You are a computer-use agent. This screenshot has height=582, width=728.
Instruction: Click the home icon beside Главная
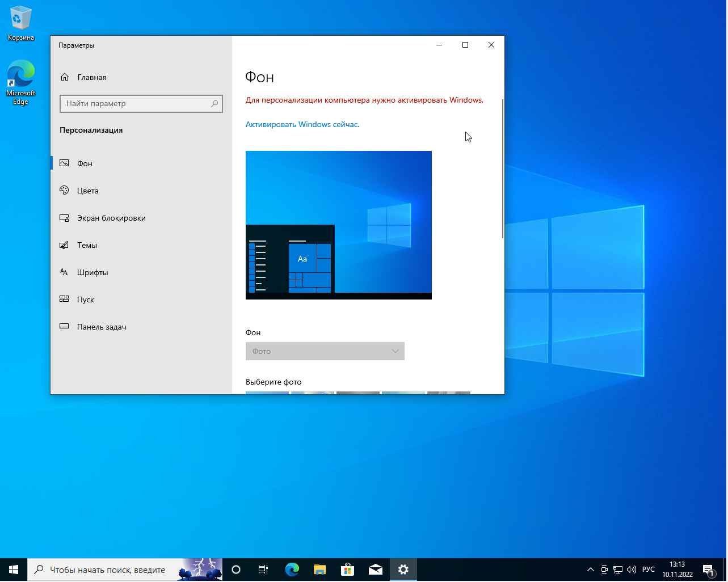[65, 77]
